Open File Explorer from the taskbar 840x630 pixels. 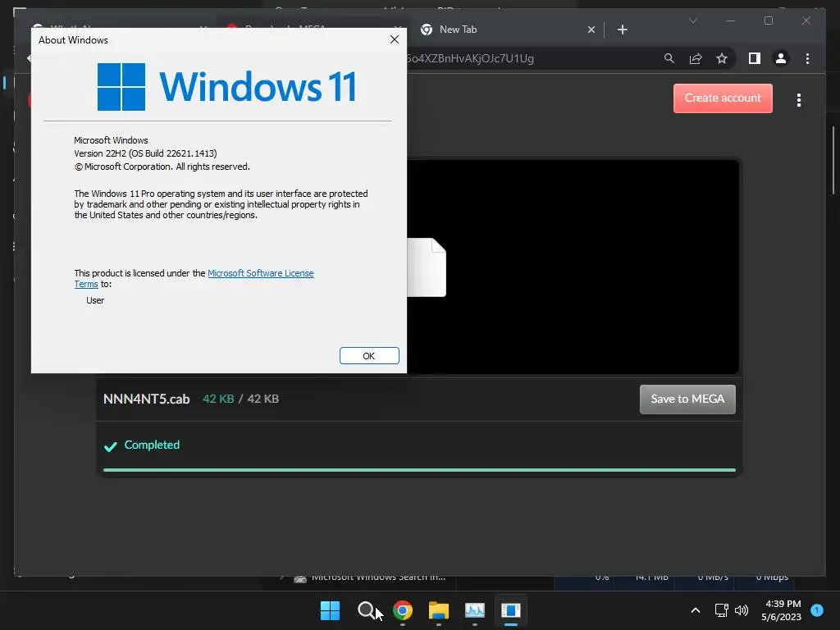point(439,610)
